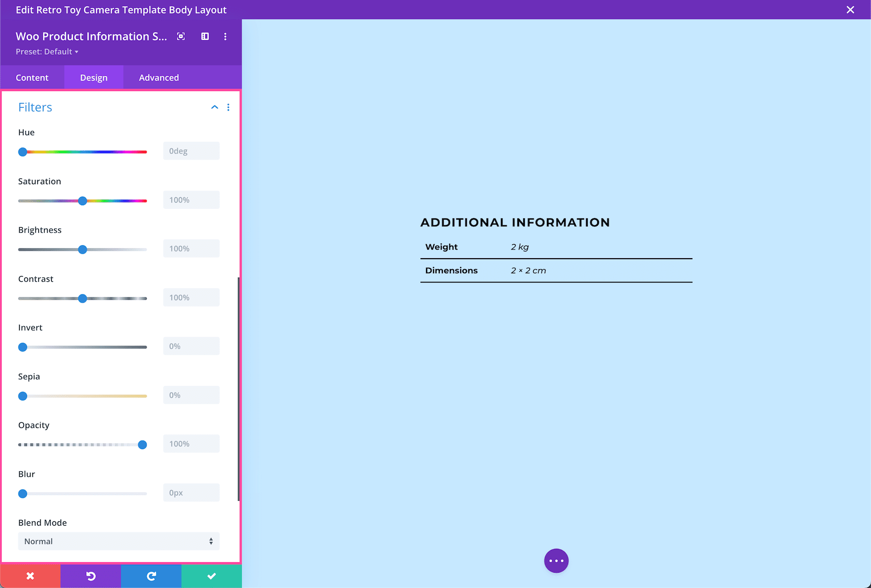Switch to the Advanced tab
Screen dimensions: 871x588
coord(159,77)
